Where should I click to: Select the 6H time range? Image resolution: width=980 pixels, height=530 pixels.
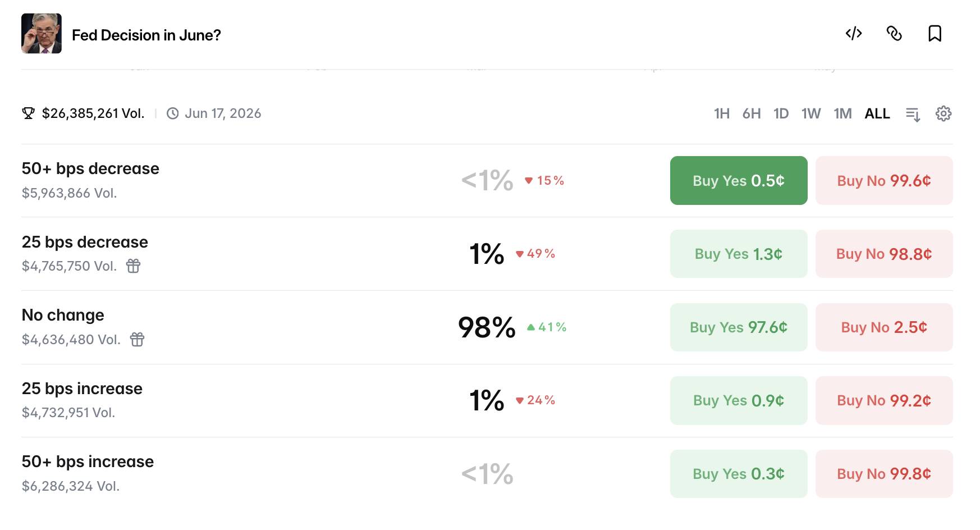752,113
